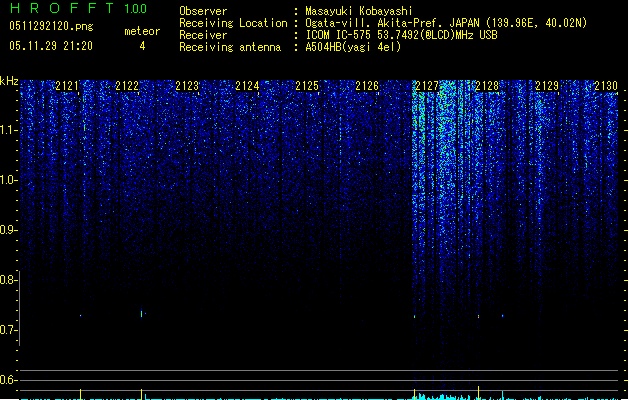629x400 pixels.
Task: Click the 2126 time marker
Action: click(x=367, y=86)
